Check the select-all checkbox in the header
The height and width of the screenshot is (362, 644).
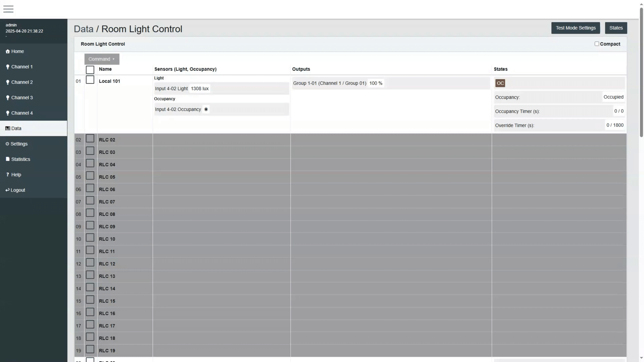coord(90,69)
